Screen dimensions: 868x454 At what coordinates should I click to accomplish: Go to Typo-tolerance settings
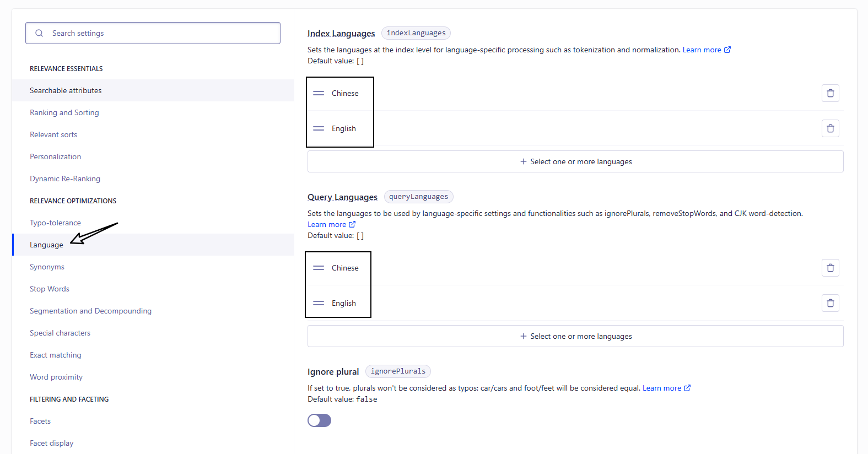(x=55, y=223)
